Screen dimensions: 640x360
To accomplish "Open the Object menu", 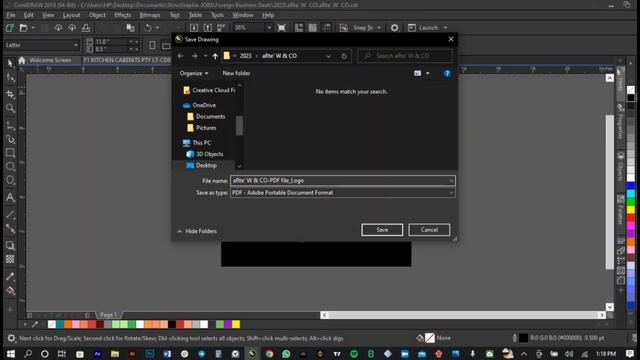I will pyautogui.click(x=97, y=15).
